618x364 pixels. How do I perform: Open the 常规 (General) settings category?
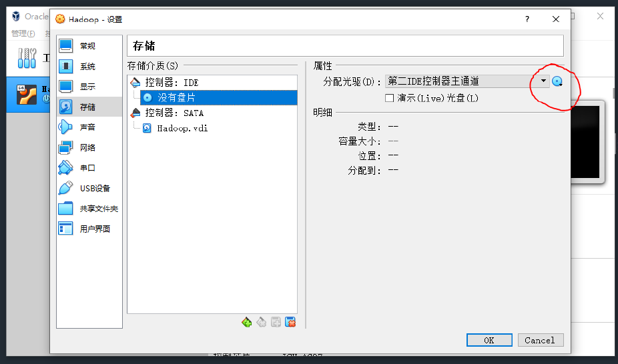(89, 46)
